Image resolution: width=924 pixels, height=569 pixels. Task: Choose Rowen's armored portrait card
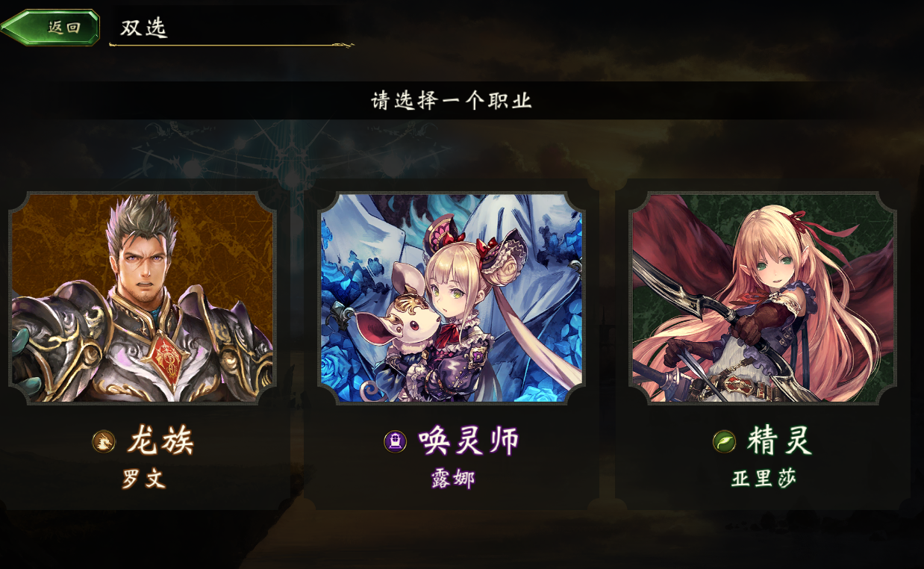pyautogui.click(x=143, y=298)
